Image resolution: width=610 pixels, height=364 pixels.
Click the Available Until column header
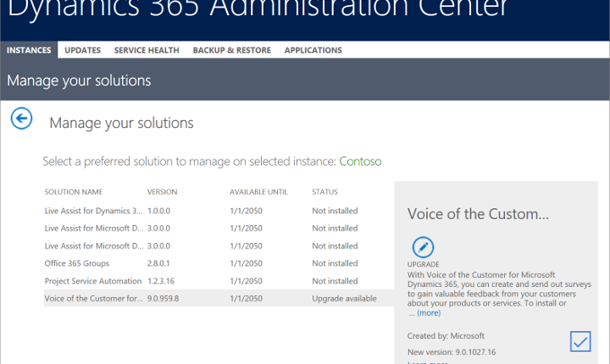[254, 192]
